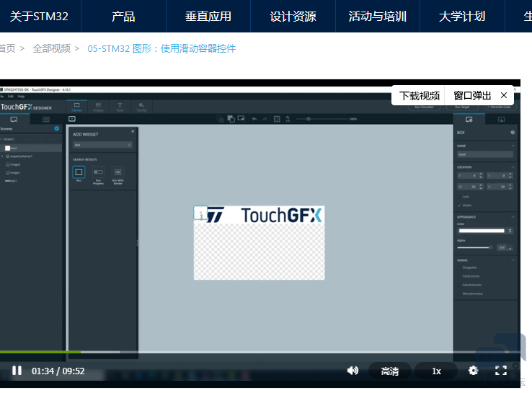The image size is (532, 393).
Task: Select box2 in the screen tree
Action: coord(31,148)
